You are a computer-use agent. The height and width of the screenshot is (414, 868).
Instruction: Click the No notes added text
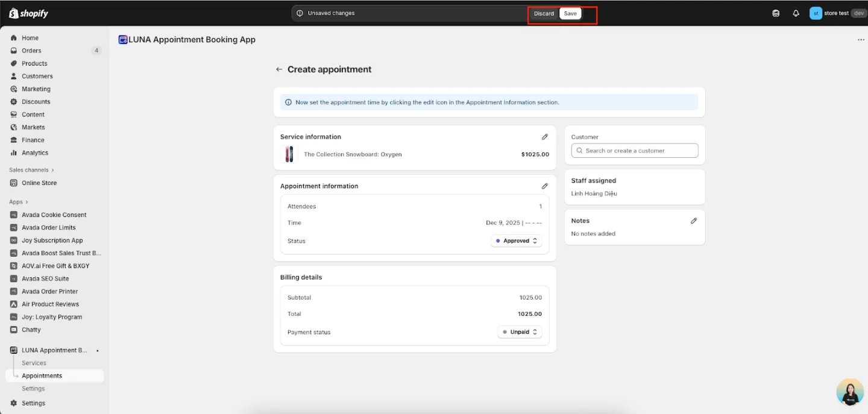(593, 234)
